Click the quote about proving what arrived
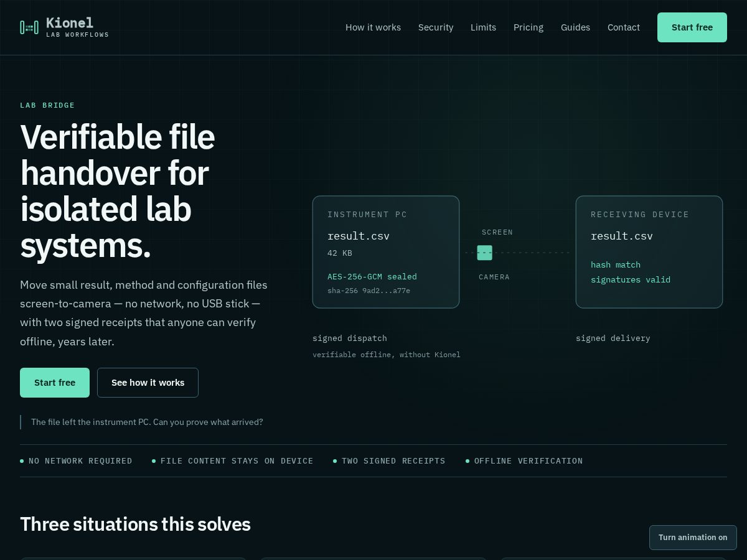747x560 pixels. point(147,422)
